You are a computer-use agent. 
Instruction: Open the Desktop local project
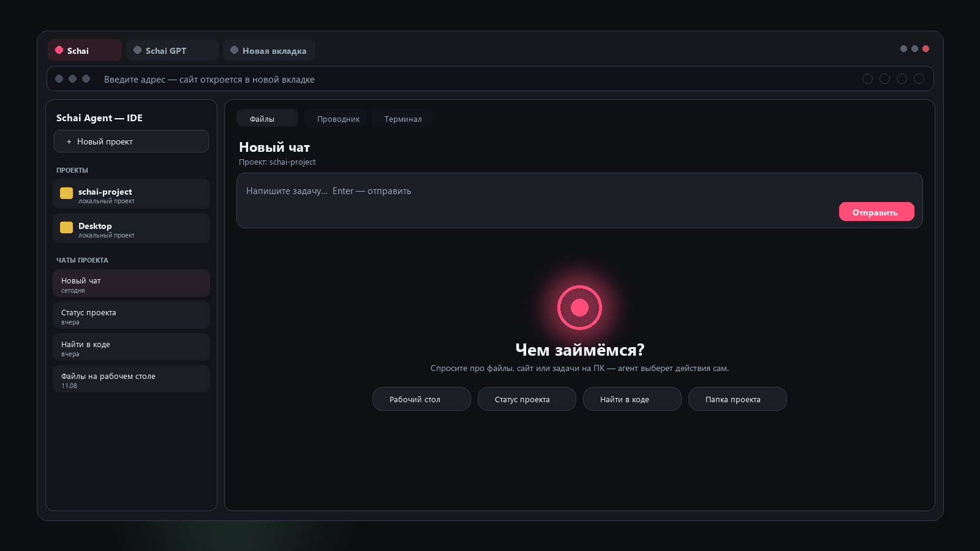point(131,228)
